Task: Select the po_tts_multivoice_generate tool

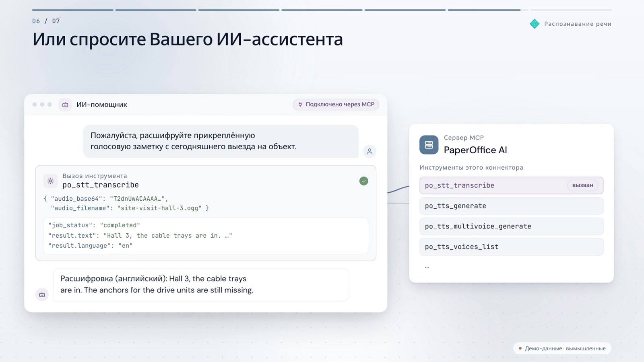Action: (511, 226)
